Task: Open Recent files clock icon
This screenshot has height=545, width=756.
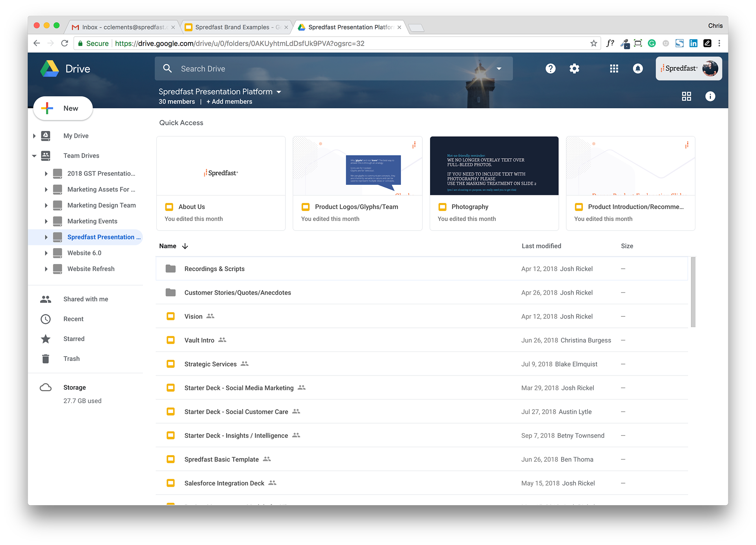Action: pyautogui.click(x=46, y=319)
